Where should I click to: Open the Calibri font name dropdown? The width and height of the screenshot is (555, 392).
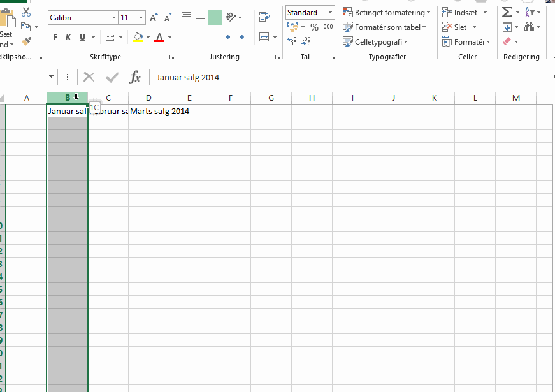coord(82,18)
